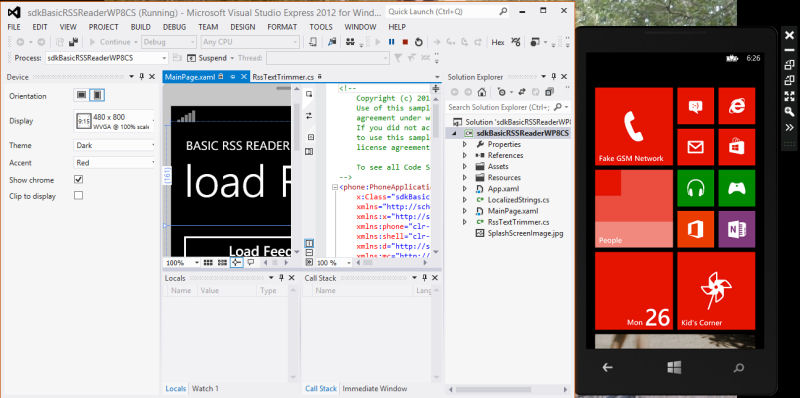
Task: Enable Clip to display checkbox
Action: click(78, 195)
